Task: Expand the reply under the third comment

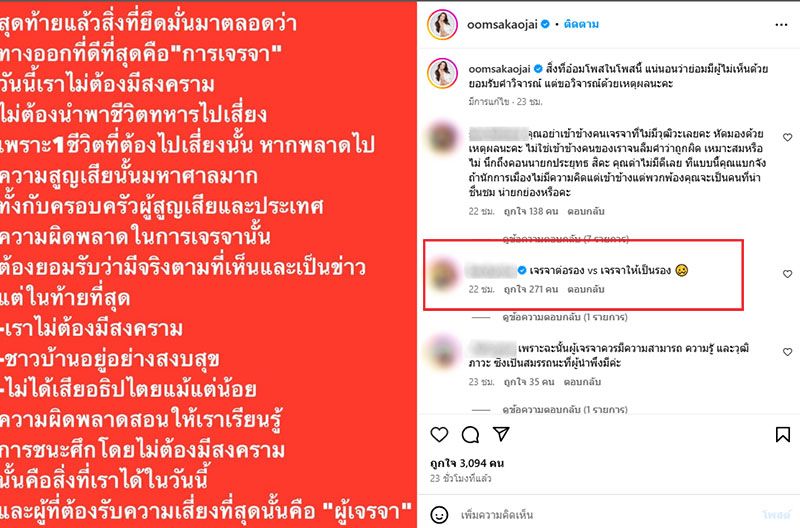Action: pyautogui.click(x=565, y=409)
